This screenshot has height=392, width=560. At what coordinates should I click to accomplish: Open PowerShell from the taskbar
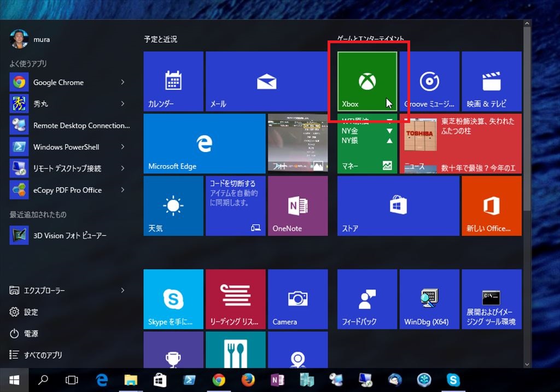pyautogui.click(x=189, y=380)
